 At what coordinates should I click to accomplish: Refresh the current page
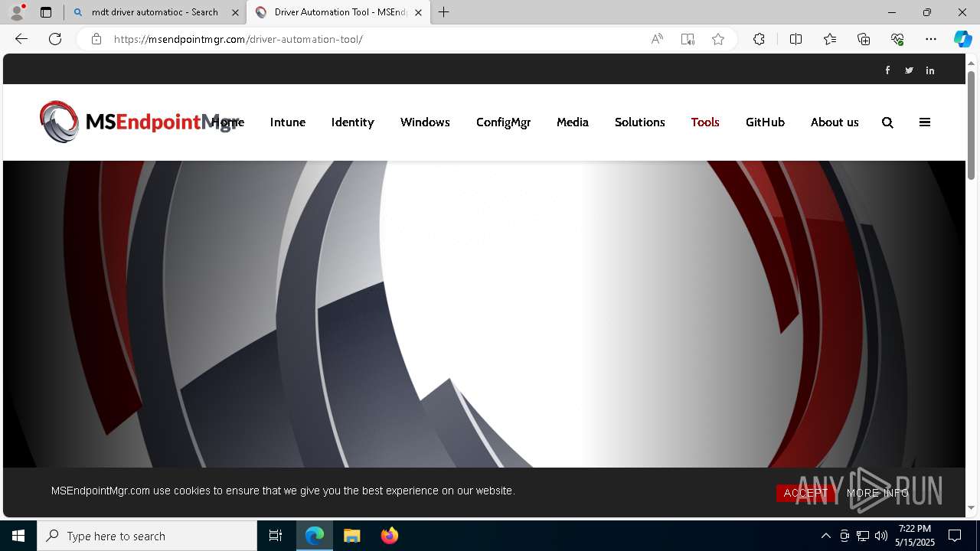click(x=55, y=39)
